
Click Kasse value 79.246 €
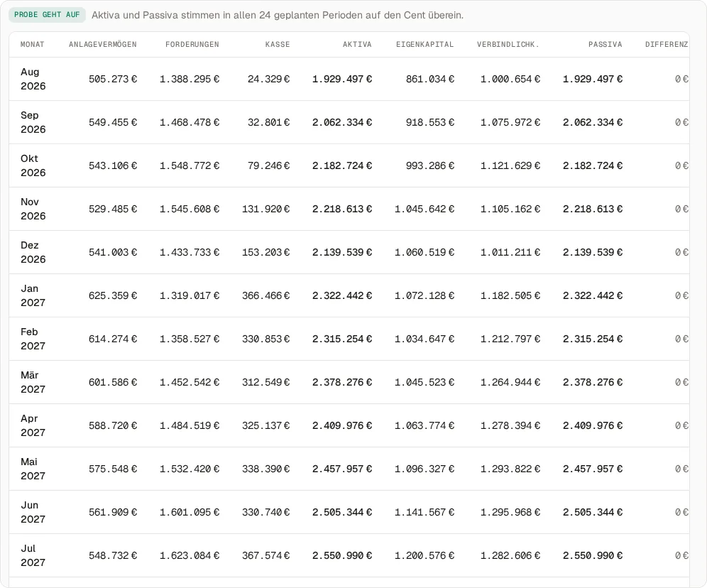point(269,165)
